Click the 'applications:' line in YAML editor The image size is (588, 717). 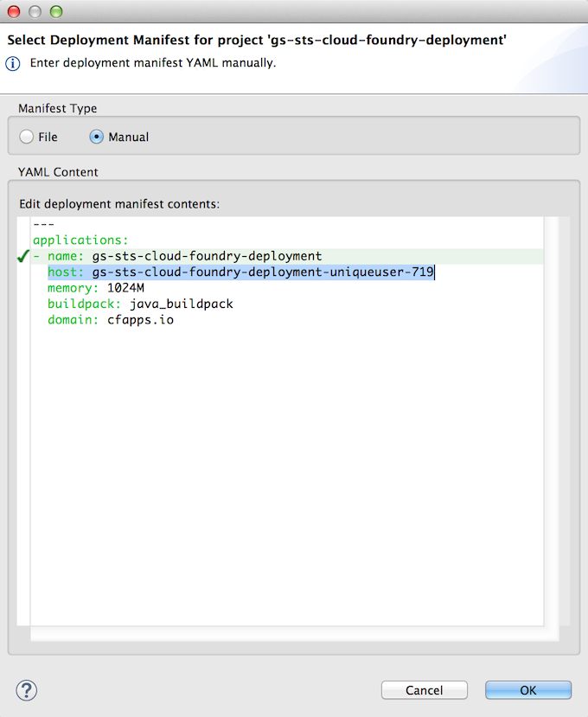coord(80,240)
